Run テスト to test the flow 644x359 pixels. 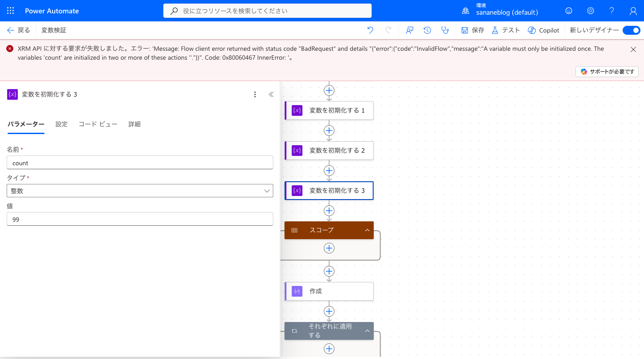coord(506,30)
